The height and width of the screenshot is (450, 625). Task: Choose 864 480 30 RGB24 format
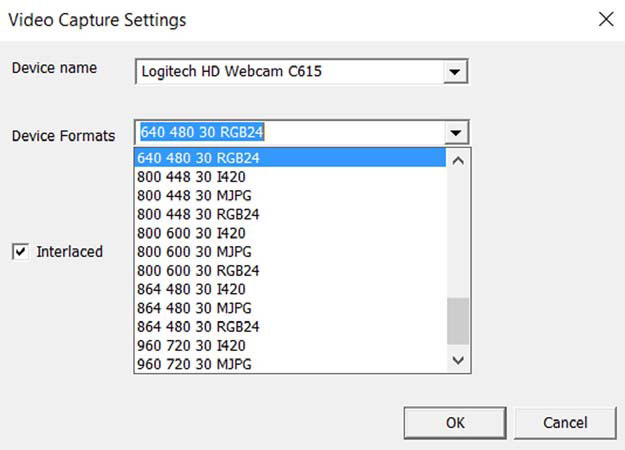291,326
